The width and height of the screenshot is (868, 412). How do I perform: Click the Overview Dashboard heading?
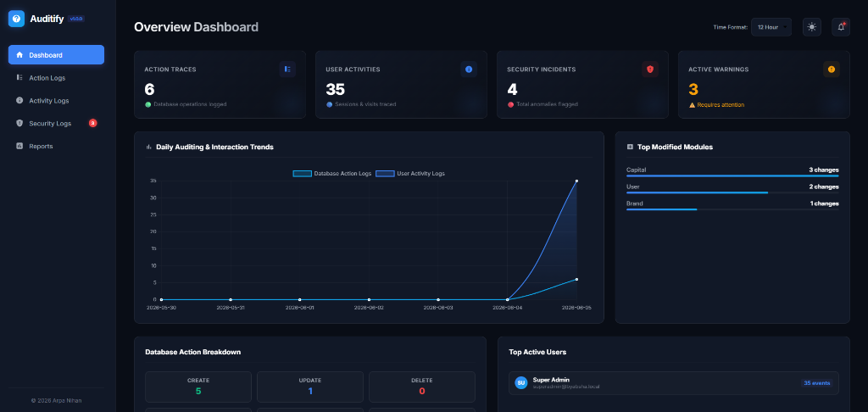point(196,26)
